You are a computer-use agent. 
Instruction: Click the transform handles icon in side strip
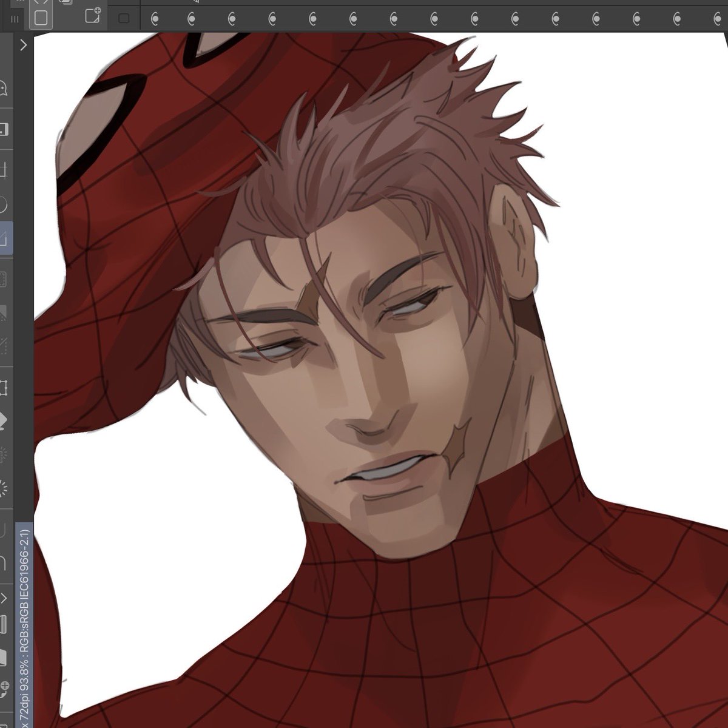3,387
